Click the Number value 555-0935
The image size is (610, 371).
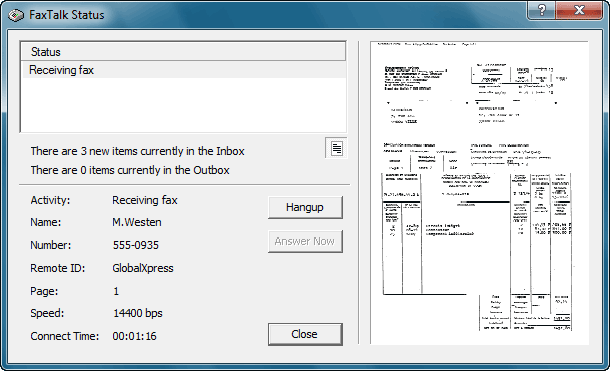(x=135, y=245)
